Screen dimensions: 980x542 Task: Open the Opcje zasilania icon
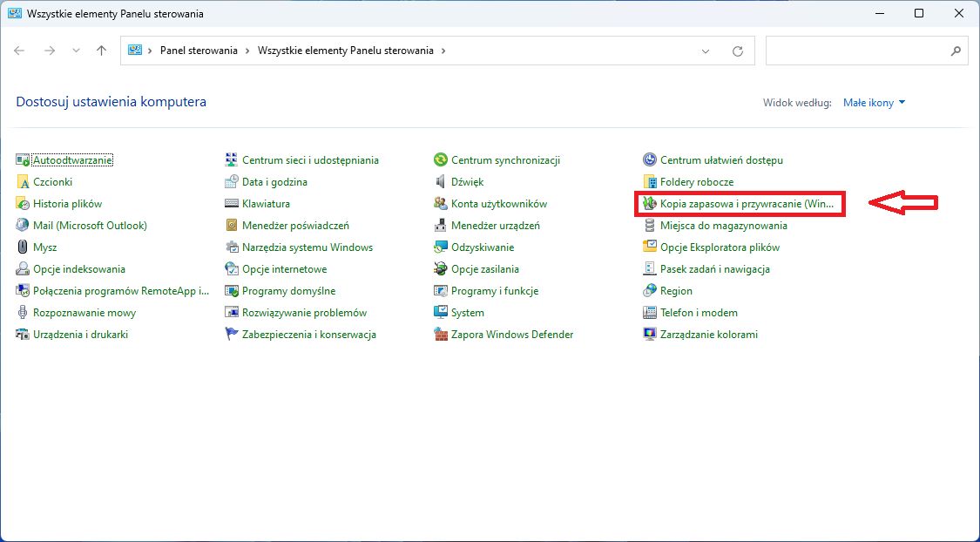442,269
